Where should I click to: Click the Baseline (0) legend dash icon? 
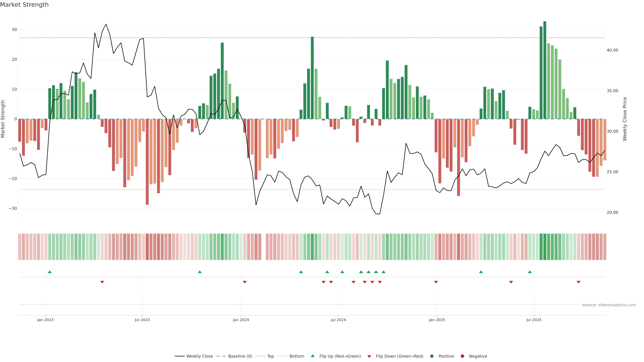221,356
